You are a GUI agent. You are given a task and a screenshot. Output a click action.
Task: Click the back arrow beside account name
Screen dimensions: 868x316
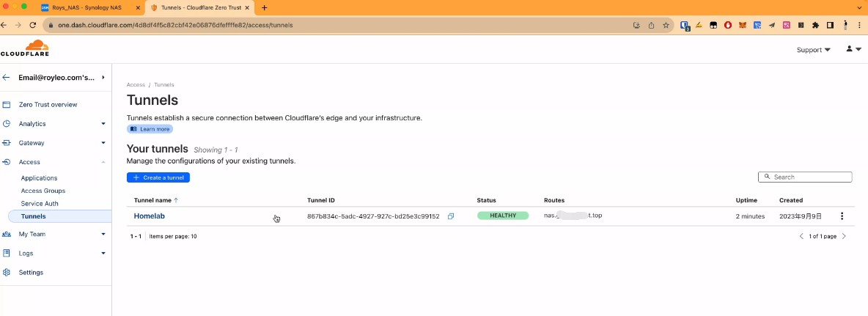pyautogui.click(x=7, y=77)
